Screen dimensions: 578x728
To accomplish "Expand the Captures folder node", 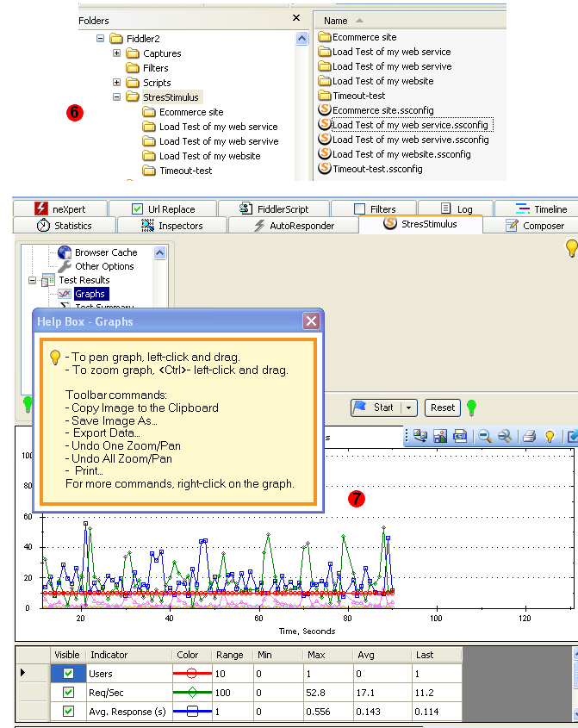I will (x=116, y=53).
